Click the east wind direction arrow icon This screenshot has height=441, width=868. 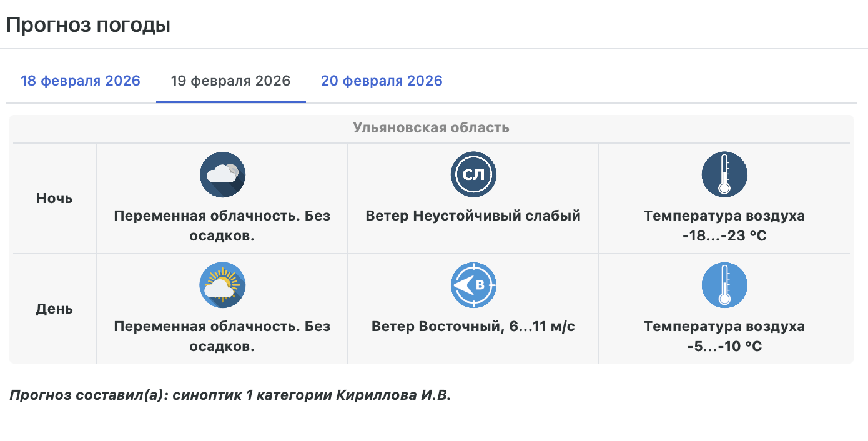coord(473,285)
